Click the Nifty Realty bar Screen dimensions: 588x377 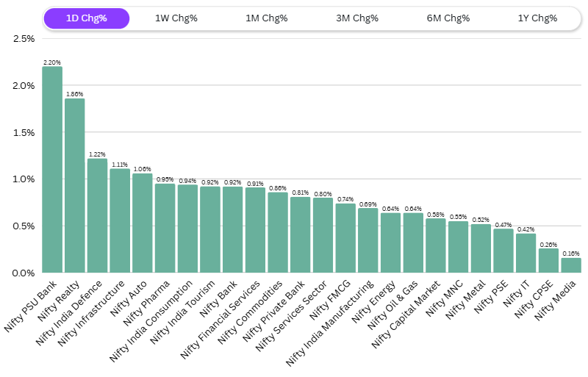click(x=75, y=185)
